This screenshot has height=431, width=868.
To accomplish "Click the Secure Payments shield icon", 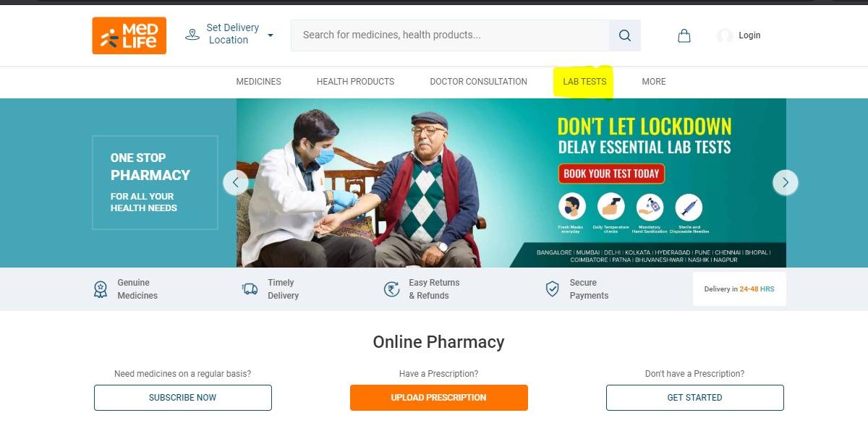I will (x=552, y=289).
